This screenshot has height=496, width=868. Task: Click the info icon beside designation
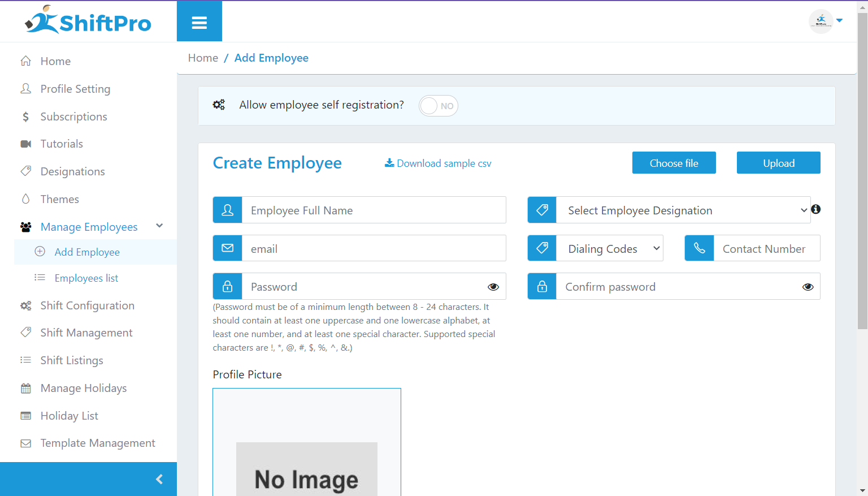click(x=815, y=209)
